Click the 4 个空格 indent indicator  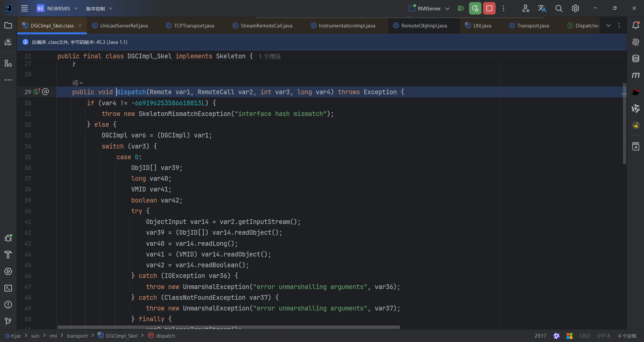tap(627, 336)
